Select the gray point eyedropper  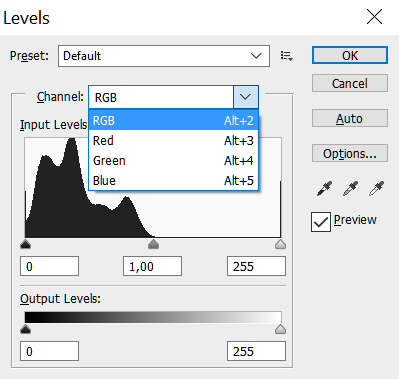pyautogui.click(x=350, y=188)
